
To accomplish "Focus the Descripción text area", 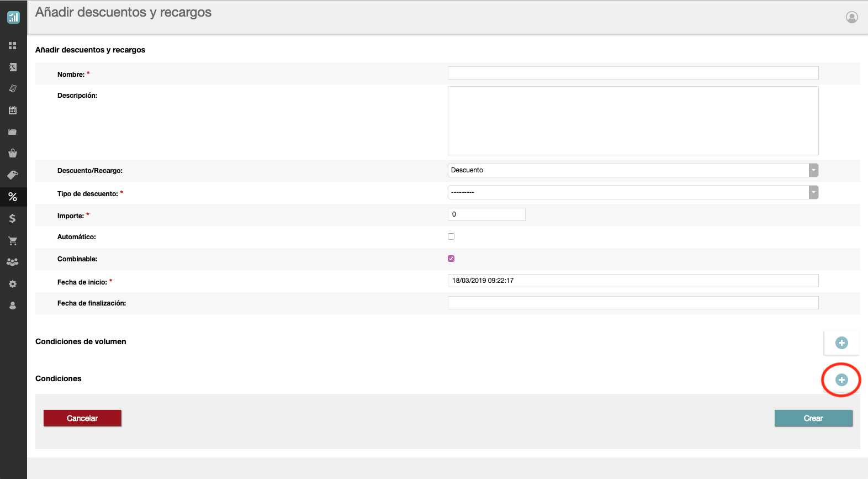I will point(633,120).
